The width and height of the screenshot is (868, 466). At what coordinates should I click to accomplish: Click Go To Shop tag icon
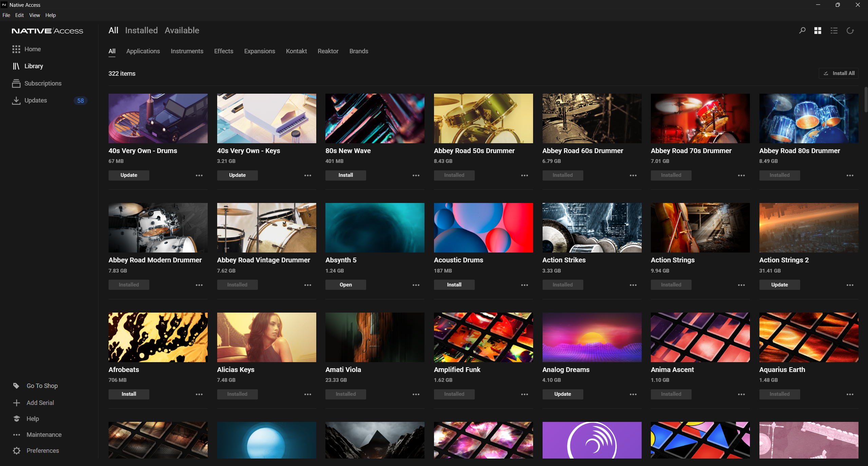click(16, 386)
